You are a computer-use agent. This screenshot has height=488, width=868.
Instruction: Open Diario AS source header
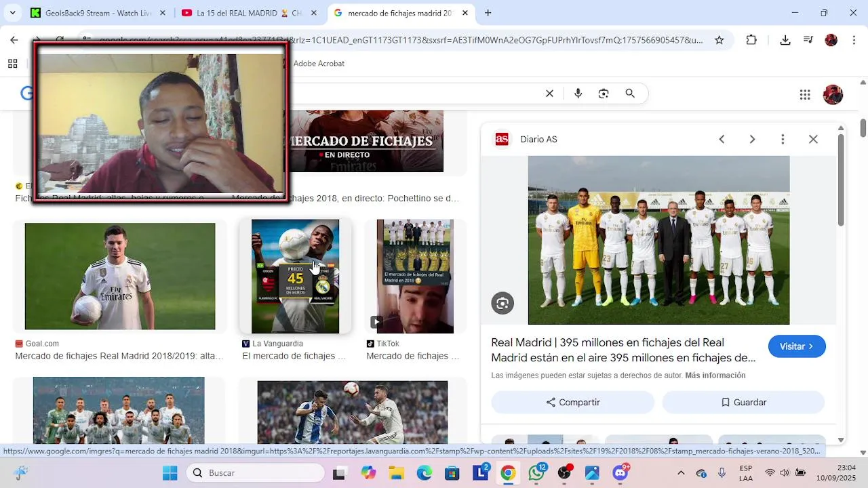tap(526, 139)
